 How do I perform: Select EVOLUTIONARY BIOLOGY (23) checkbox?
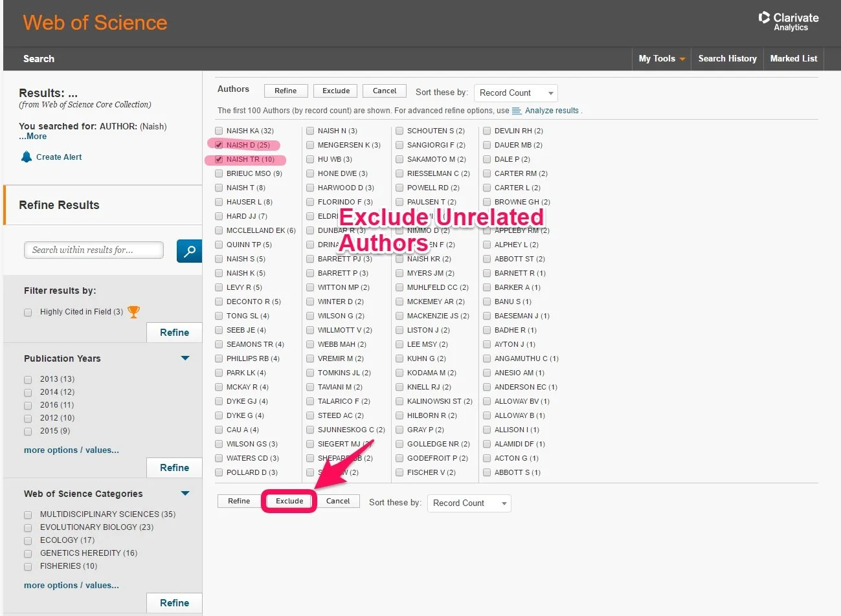28,528
